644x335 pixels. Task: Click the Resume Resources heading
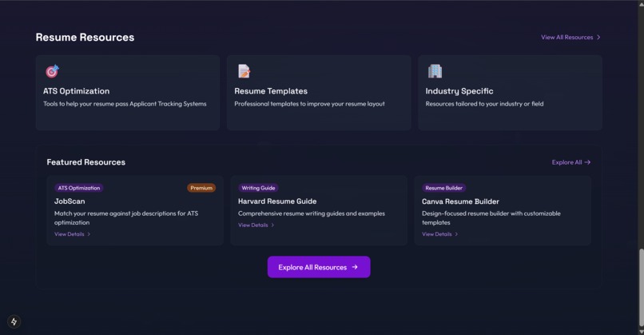click(x=85, y=38)
